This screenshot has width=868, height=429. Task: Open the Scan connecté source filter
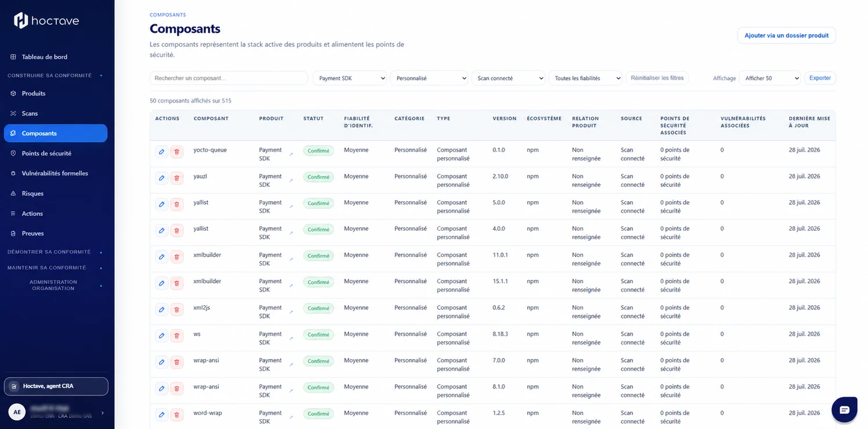pos(508,78)
